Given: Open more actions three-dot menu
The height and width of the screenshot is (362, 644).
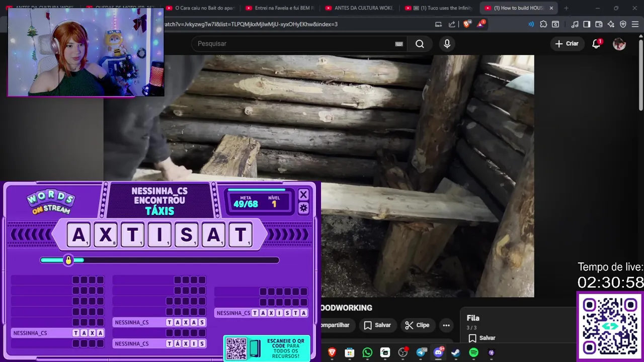Looking at the screenshot, I should click(446, 325).
